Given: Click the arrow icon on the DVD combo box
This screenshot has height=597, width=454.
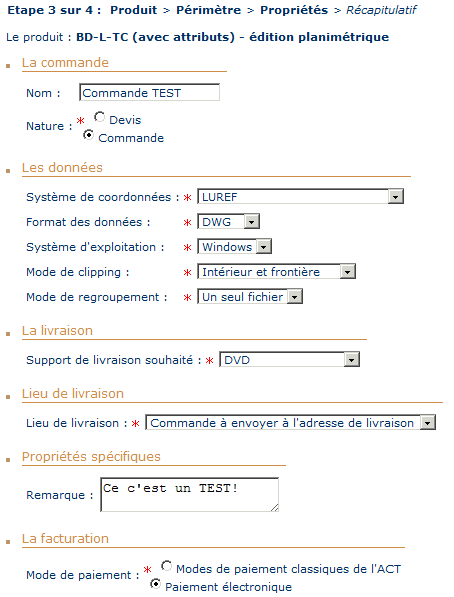Looking at the screenshot, I should (x=351, y=360).
